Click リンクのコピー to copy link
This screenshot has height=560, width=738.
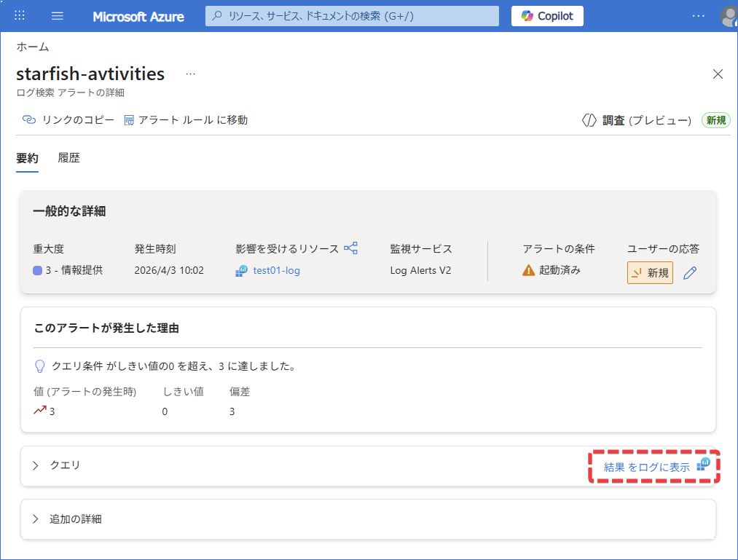[x=68, y=120]
